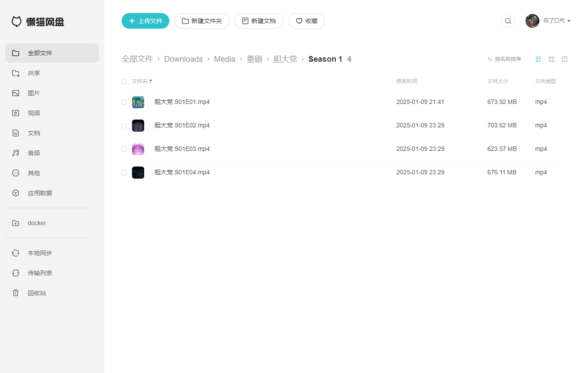Viewport: 588px width, 373px height.
Task: Navigate to Media in the breadcrumb
Action: pyautogui.click(x=225, y=59)
